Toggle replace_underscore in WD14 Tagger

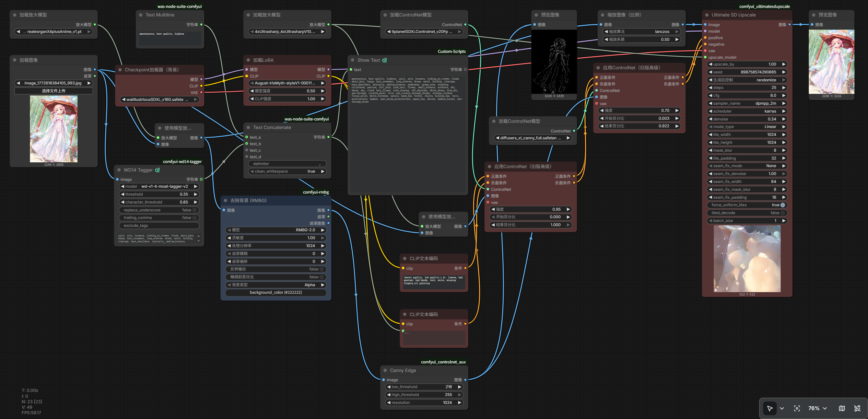159,210
